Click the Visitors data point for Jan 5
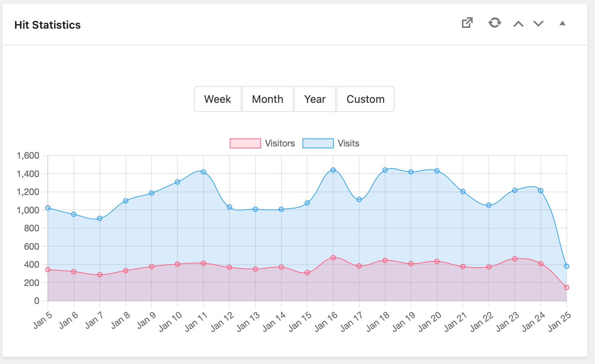The image size is (595, 364). coord(48,270)
